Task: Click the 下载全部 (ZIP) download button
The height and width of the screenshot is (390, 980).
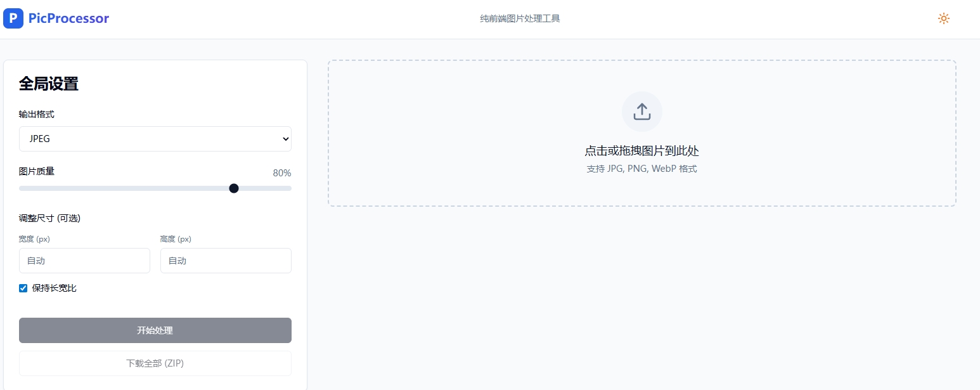Action: (x=155, y=363)
